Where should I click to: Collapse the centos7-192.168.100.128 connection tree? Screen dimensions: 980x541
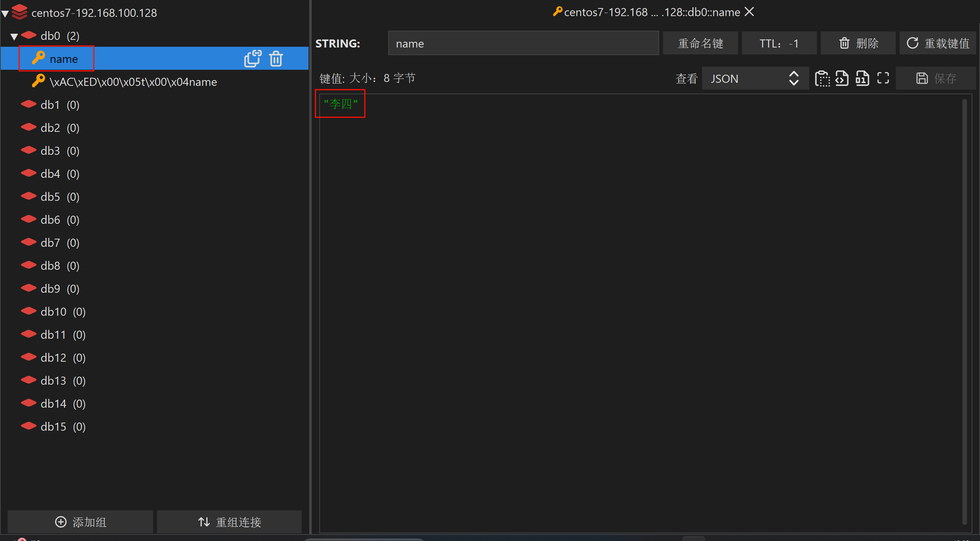point(5,14)
